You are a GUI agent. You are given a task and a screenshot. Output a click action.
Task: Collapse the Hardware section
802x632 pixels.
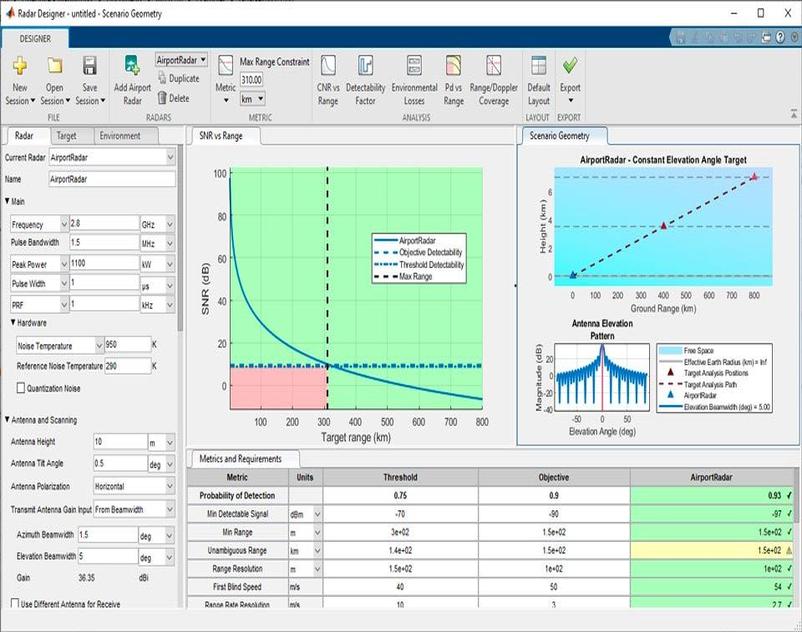[13, 323]
